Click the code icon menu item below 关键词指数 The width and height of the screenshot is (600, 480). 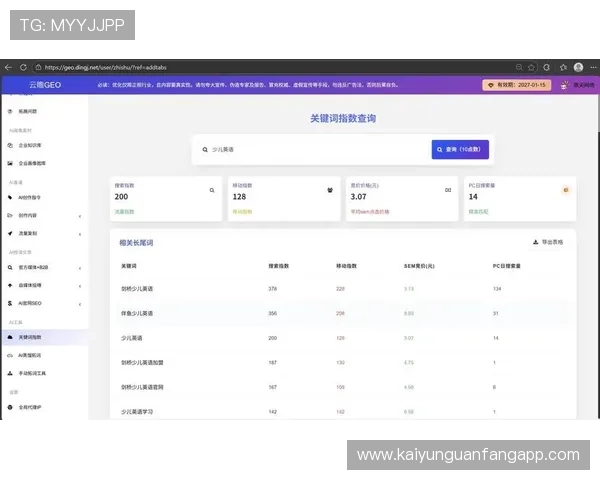pyautogui.click(x=10, y=356)
